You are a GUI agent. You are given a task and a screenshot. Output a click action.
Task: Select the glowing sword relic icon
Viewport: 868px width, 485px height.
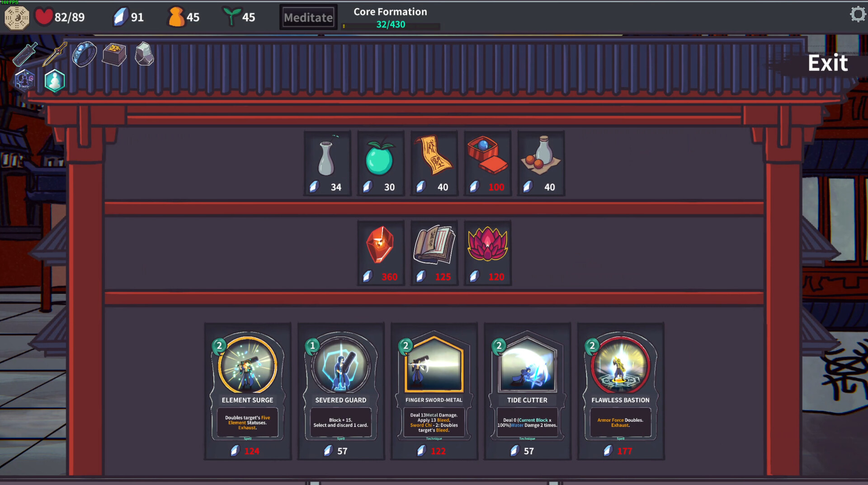pyautogui.click(x=25, y=54)
